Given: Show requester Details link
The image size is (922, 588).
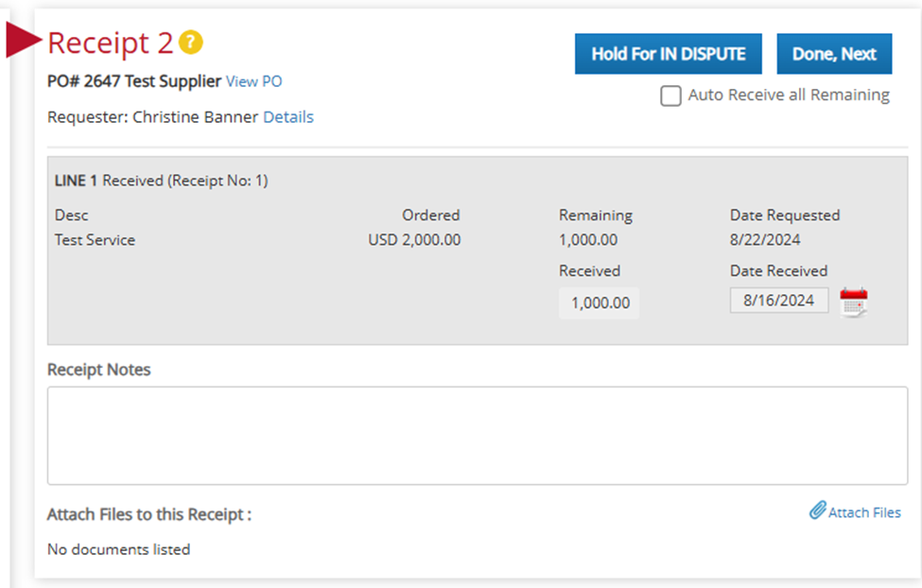Looking at the screenshot, I should [x=287, y=117].
